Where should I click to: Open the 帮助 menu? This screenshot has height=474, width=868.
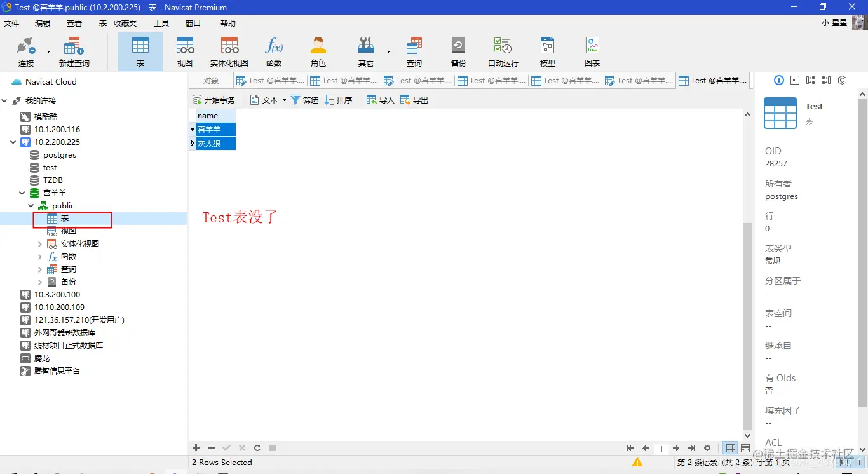point(228,23)
